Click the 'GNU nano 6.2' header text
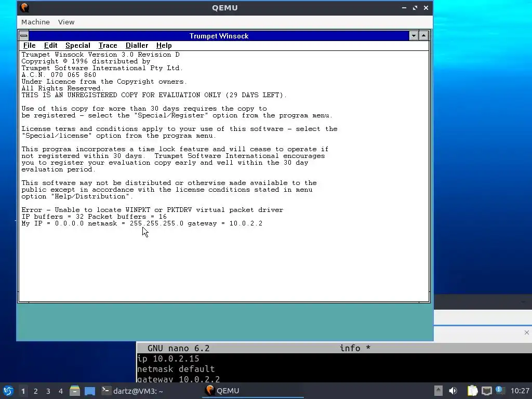This screenshot has height=399, width=532. click(179, 348)
